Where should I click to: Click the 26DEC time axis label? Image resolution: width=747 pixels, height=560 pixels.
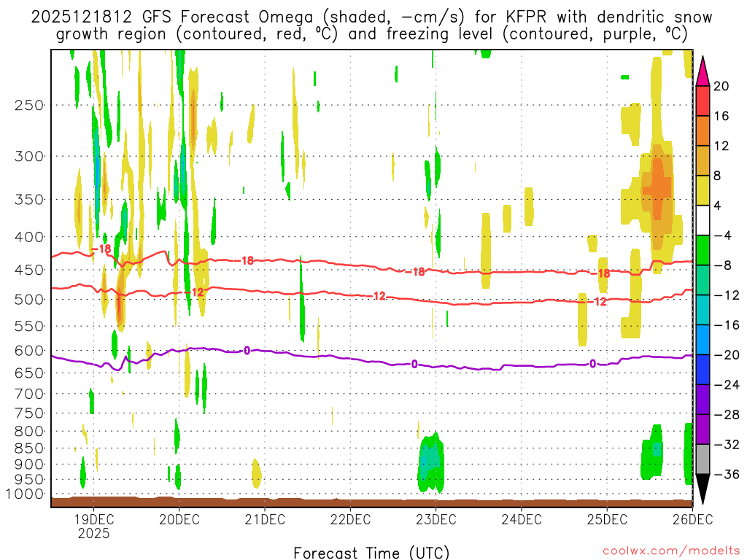tap(693, 519)
